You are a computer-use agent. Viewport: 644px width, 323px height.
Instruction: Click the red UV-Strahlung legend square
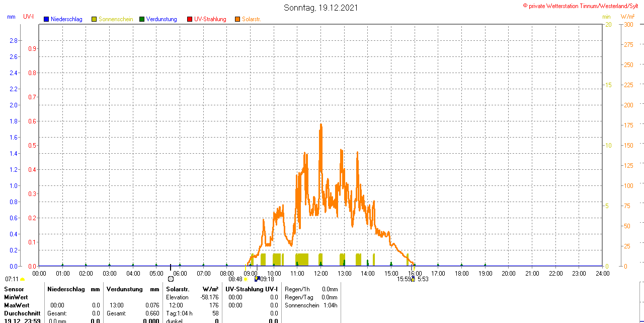[190, 19]
